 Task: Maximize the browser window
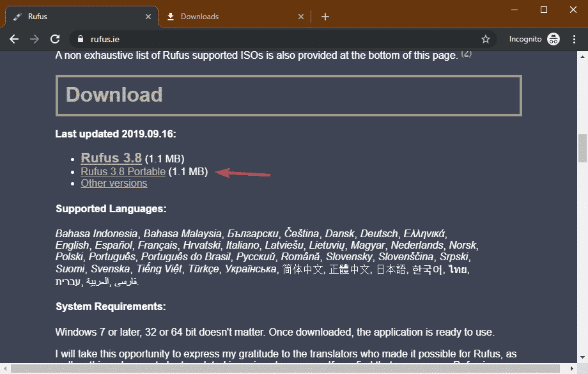point(544,10)
